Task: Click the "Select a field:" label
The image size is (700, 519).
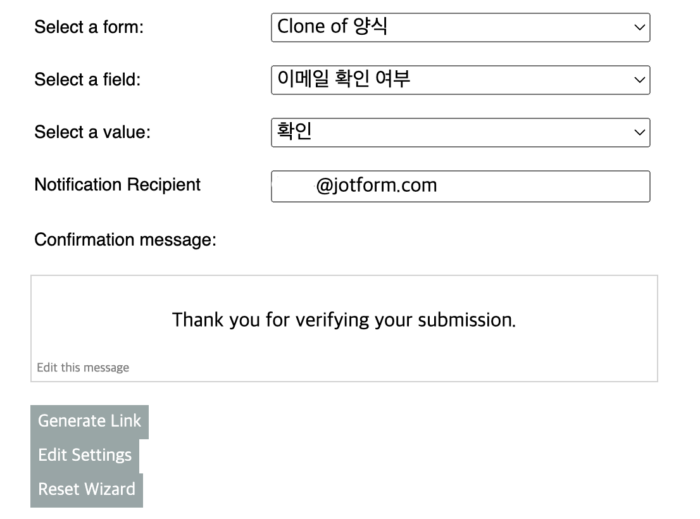Action: (87, 80)
